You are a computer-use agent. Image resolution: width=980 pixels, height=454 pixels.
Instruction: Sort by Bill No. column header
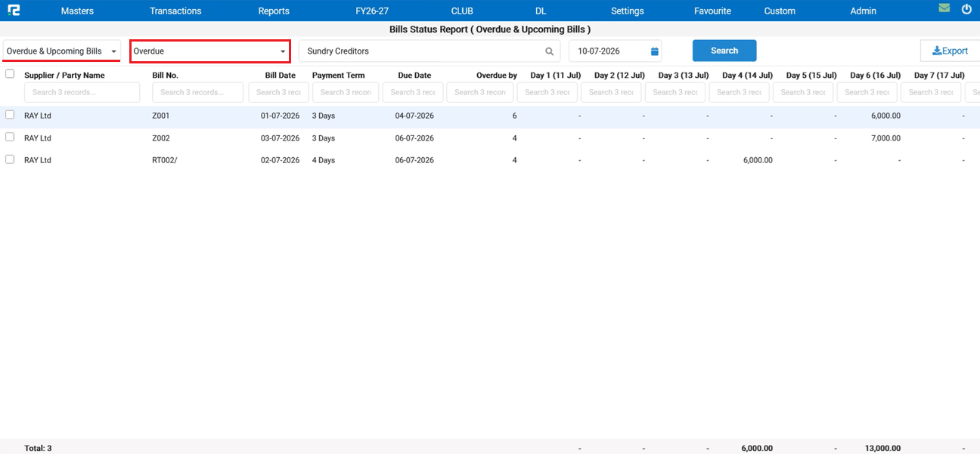click(x=165, y=76)
